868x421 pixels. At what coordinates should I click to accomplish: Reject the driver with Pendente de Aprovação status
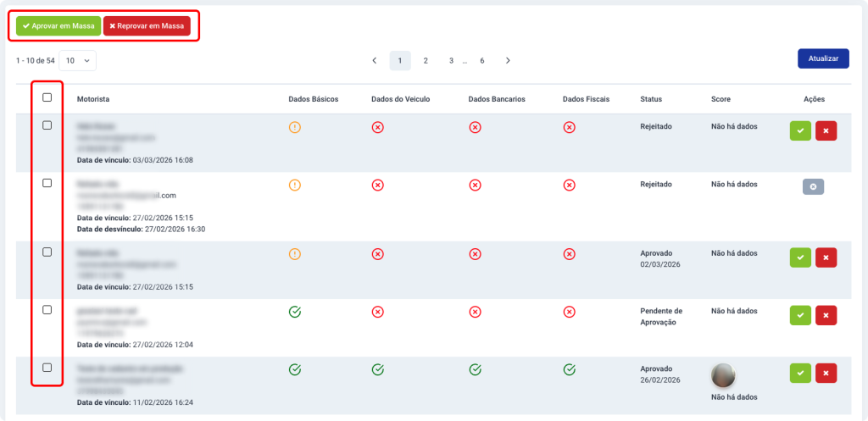click(x=826, y=315)
